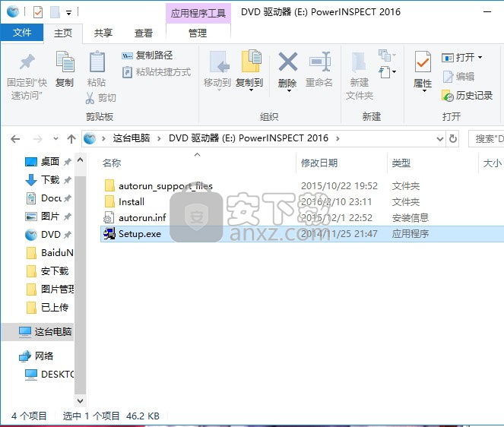Image resolution: width=504 pixels, height=427 pixels.
Task: Click the Application Tools (应用程序工具) tab header
Action: click(x=198, y=13)
